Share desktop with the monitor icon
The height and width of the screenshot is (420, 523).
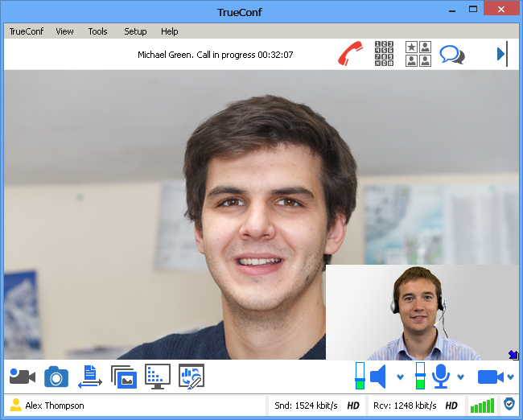coord(158,377)
